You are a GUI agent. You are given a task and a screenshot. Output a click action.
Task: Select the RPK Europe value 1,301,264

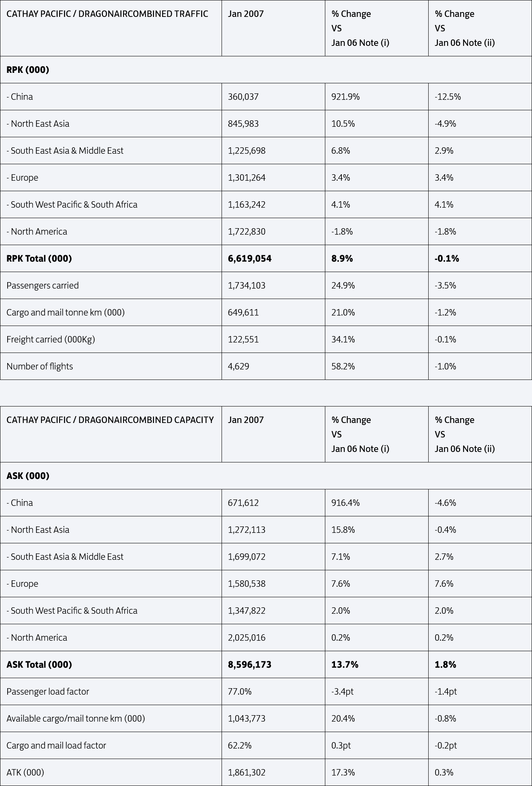tap(246, 177)
